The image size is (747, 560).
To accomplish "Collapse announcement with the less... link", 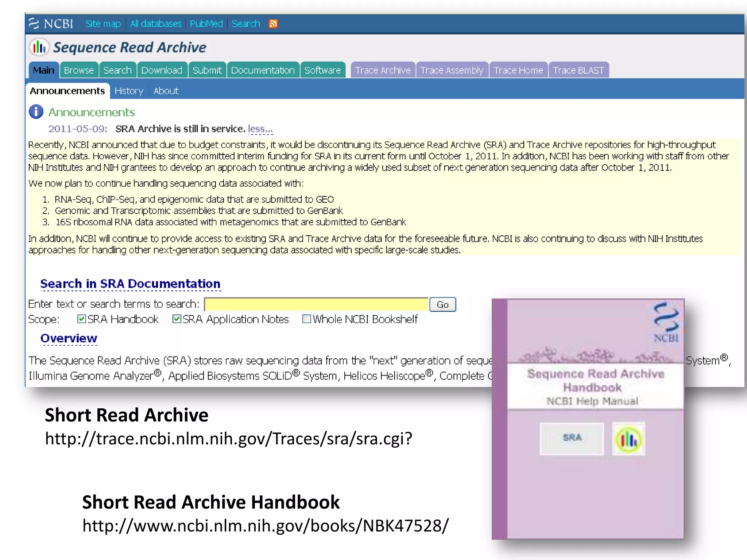I will pos(260,129).
